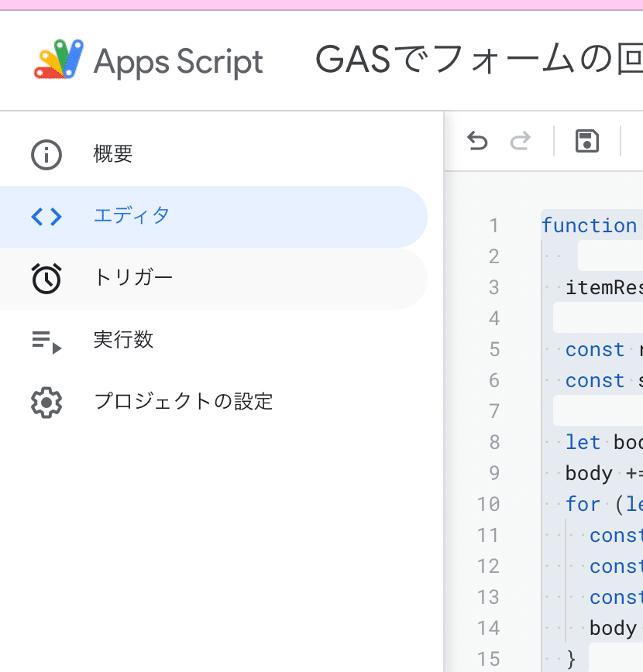Click the 概要 info circle icon

(x=46, y=155)
